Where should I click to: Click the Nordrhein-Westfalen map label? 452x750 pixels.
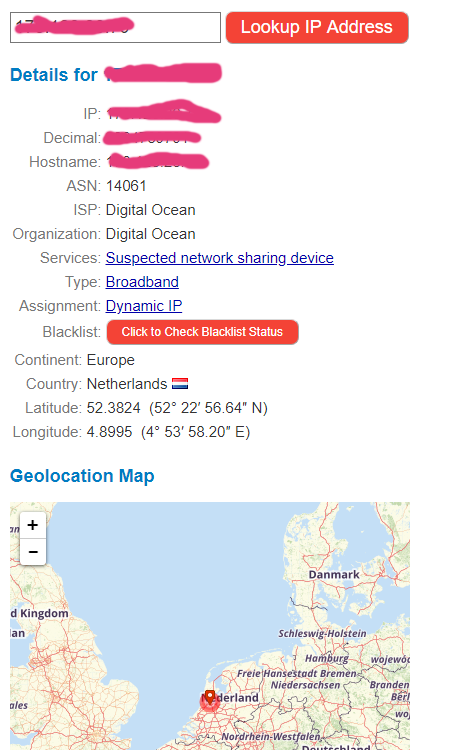click(x=271, y=736)
